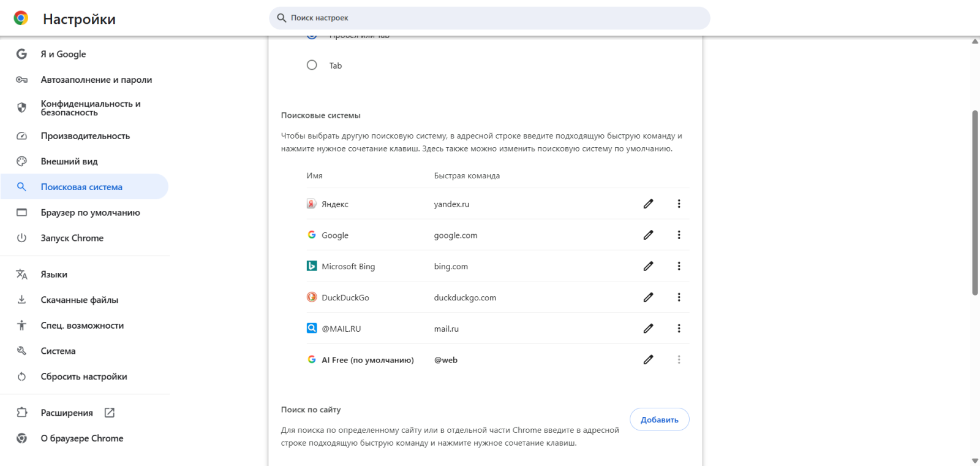This screenshot has width=980, height=466.
Task: Open the Расширения external link icon
Action: tap(110, 413)
